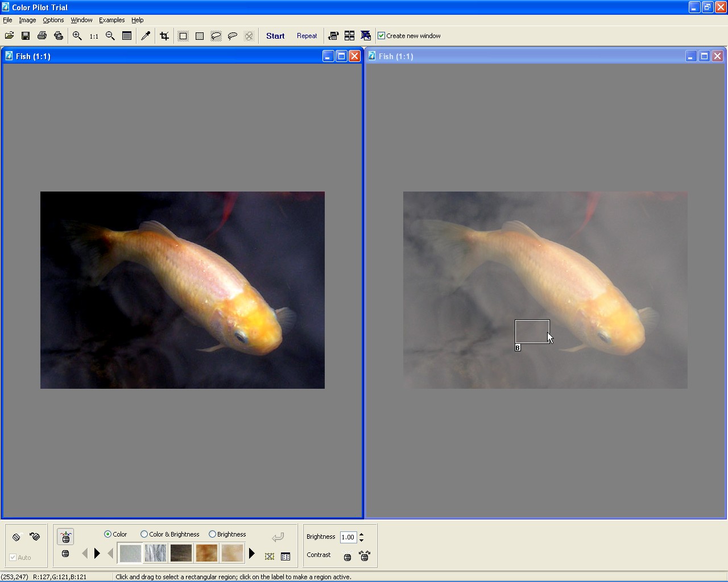Choose the hatched rectangle selection tool

200,36
